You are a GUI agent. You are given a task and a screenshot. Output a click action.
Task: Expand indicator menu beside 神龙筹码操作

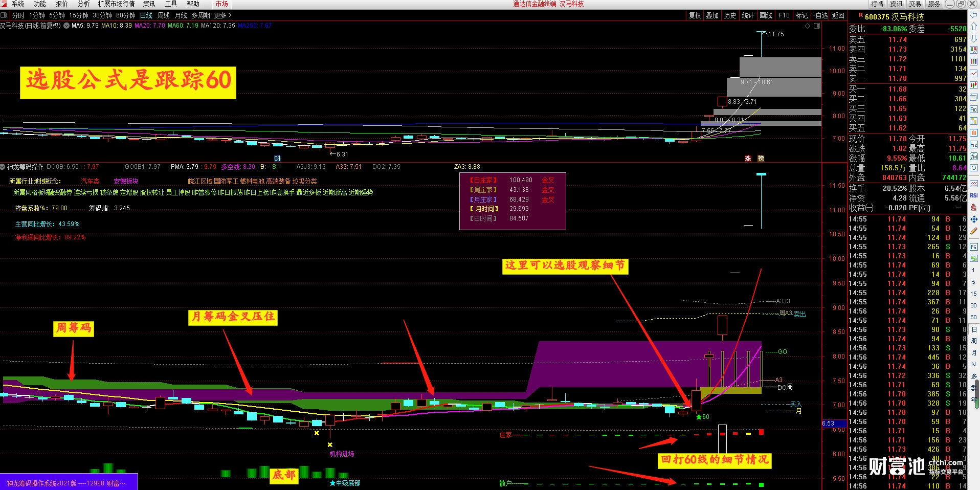pyautogui.click(x=3, y=167)
